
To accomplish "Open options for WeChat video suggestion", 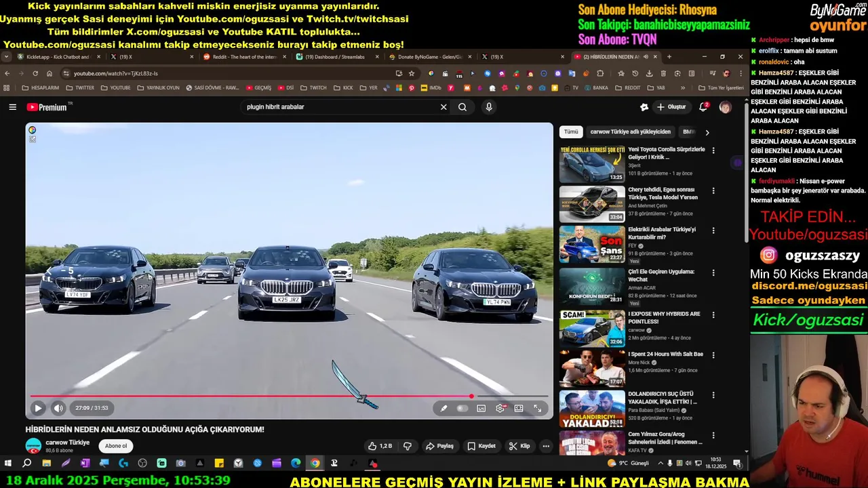I will pos(713,272).
